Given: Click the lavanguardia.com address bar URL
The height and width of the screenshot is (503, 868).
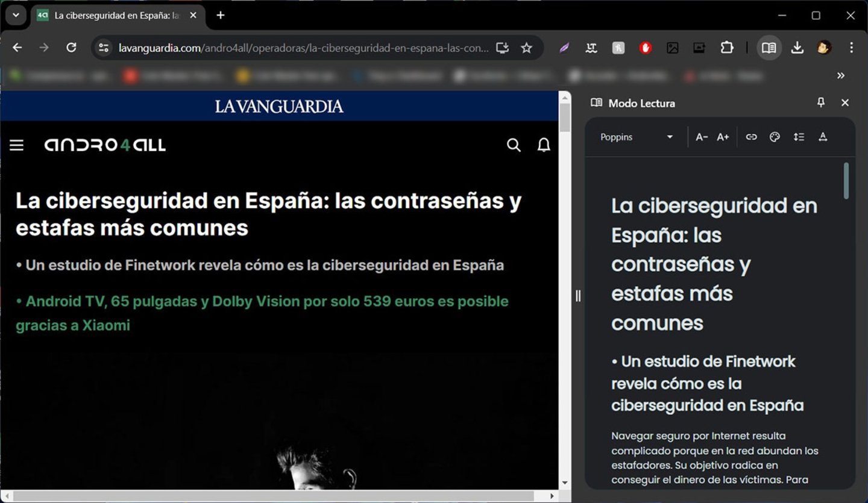Looking at the screenshot, I should tap(304, 48).
